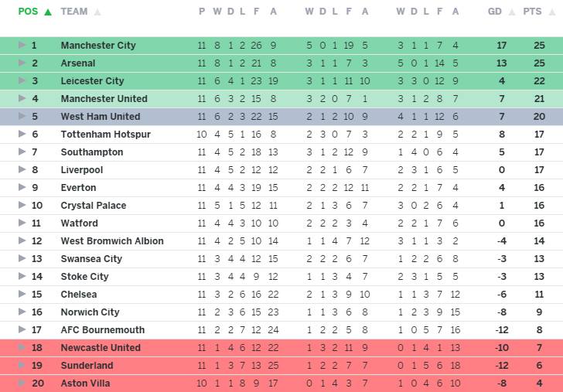Sort table by POS column header
Viewport: 563px width, 392px height.
click(x=28, y=12)
